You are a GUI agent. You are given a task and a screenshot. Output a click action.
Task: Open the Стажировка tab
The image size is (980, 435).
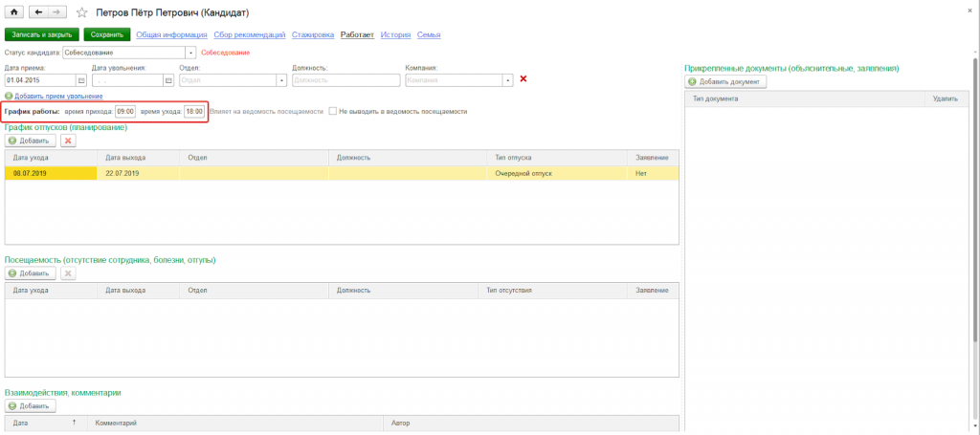[313, 35]
